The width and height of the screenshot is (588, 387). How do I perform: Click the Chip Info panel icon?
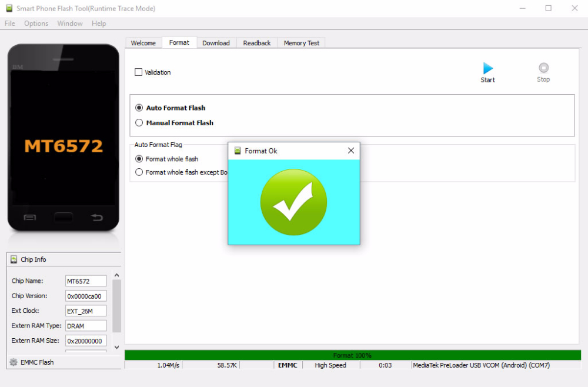pyautogui.click(x=14, y=259)
